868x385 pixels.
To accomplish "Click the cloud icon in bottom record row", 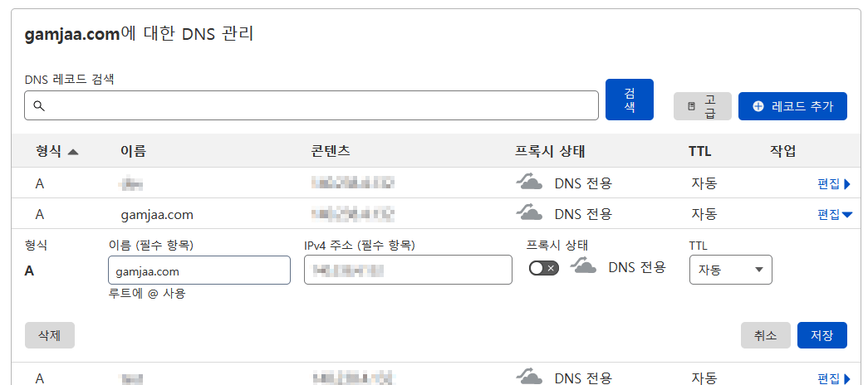I will pyautogui.click(x=529, y=378).
